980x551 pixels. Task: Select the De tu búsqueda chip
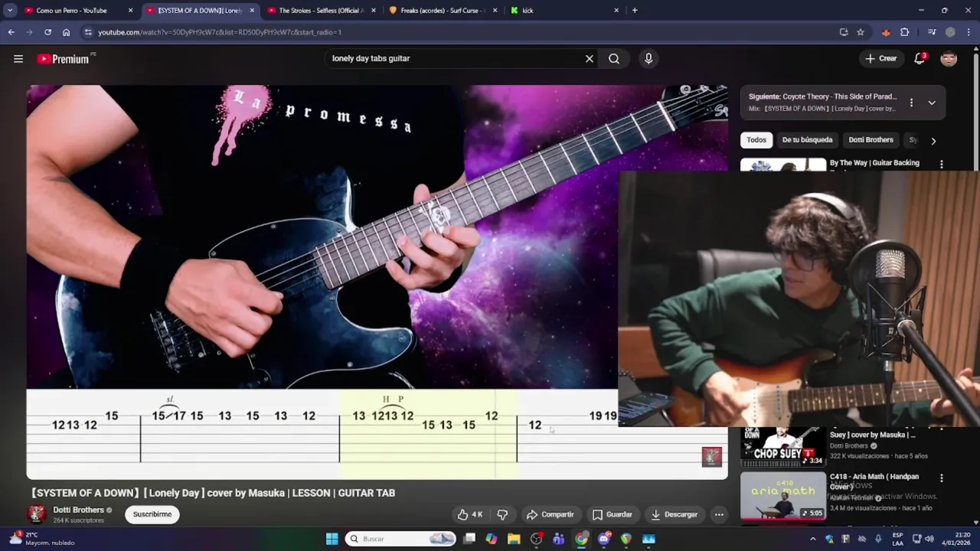(807, 140)
